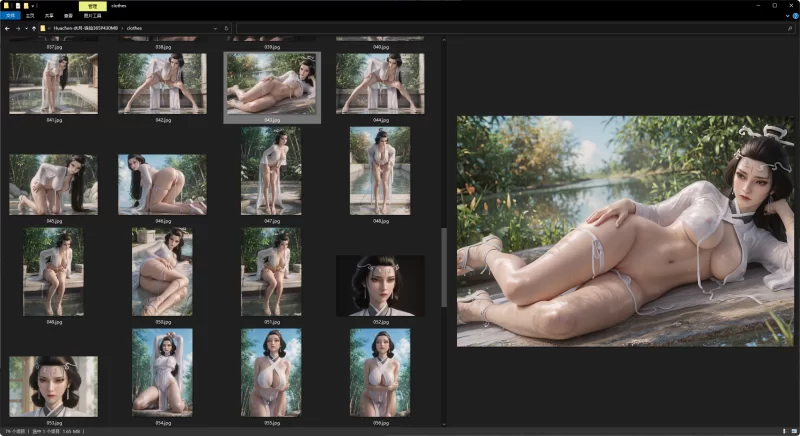800x436 pixels.
Task: Select the portrait thumbnail 053.jpg
Action: click(x=54, y=387)
